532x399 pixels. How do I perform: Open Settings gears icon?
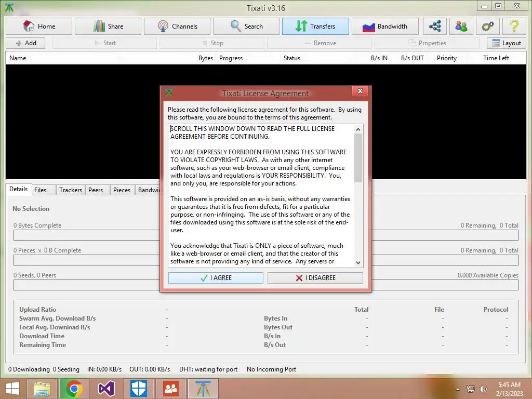point(487,26)
